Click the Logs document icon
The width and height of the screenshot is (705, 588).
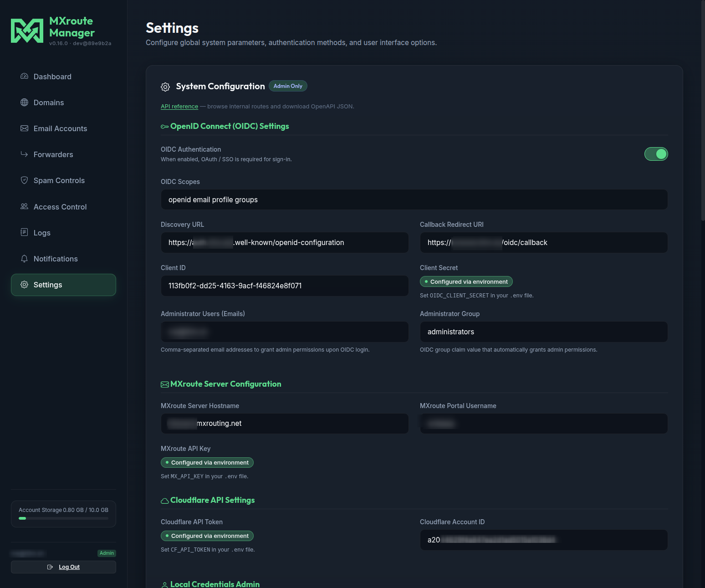(24, 232)
